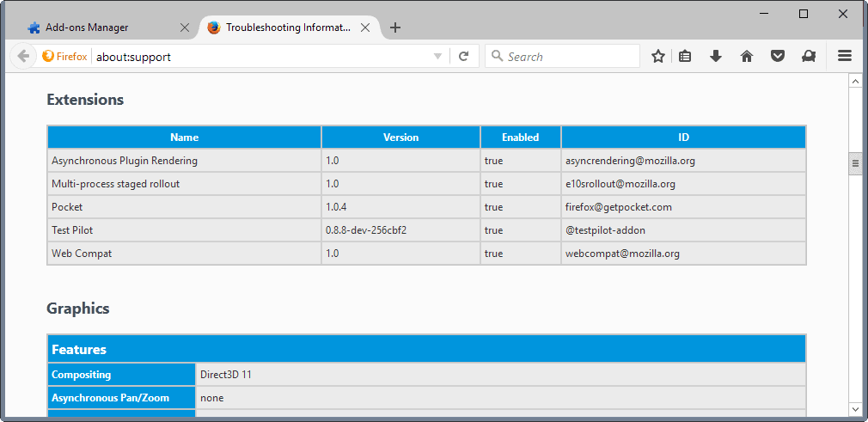Bookmark this page with the star icon
The width and height of the screenshot is (868, 422).
pyautogui.click(x=657, y=57)
